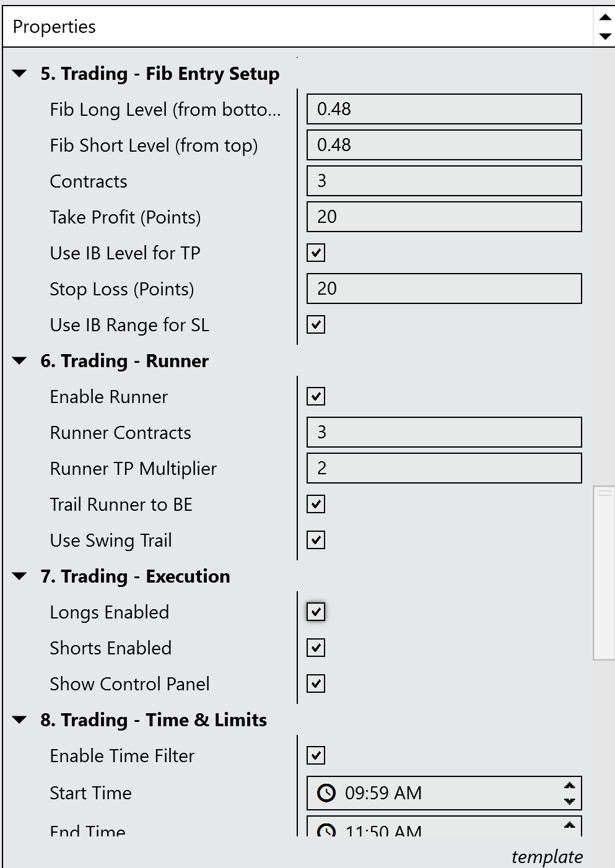
Task: Click Properties header down arrow
Action: 605,37
